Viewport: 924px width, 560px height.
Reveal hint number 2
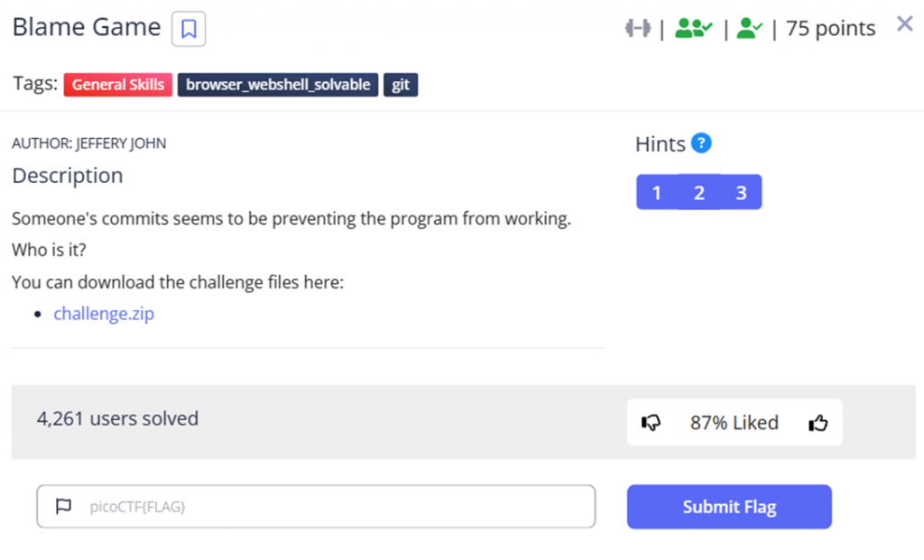(699, 192)
